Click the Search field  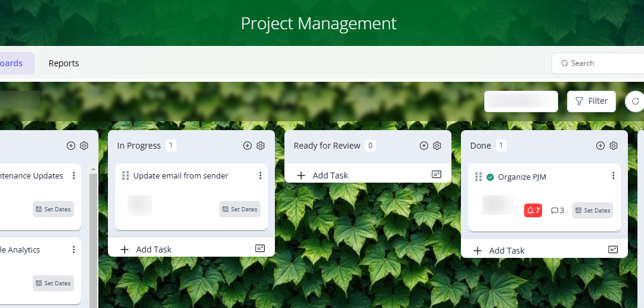(x=598, y=63)
